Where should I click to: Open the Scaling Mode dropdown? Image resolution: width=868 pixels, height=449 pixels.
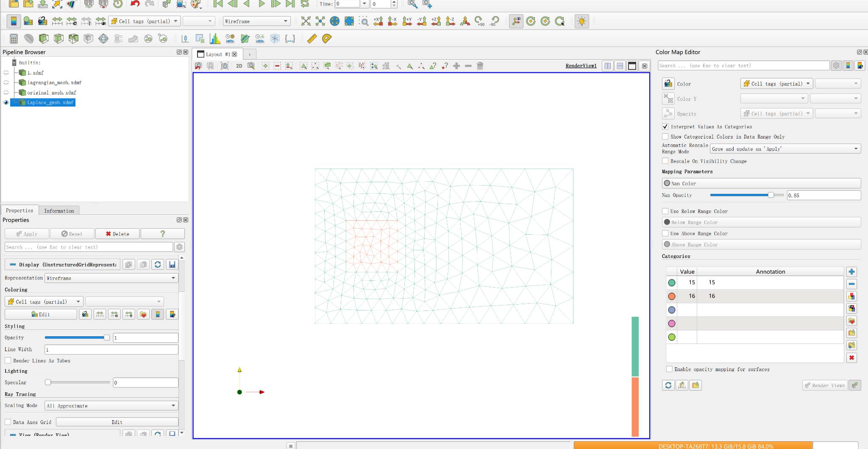tap(111, 406)
